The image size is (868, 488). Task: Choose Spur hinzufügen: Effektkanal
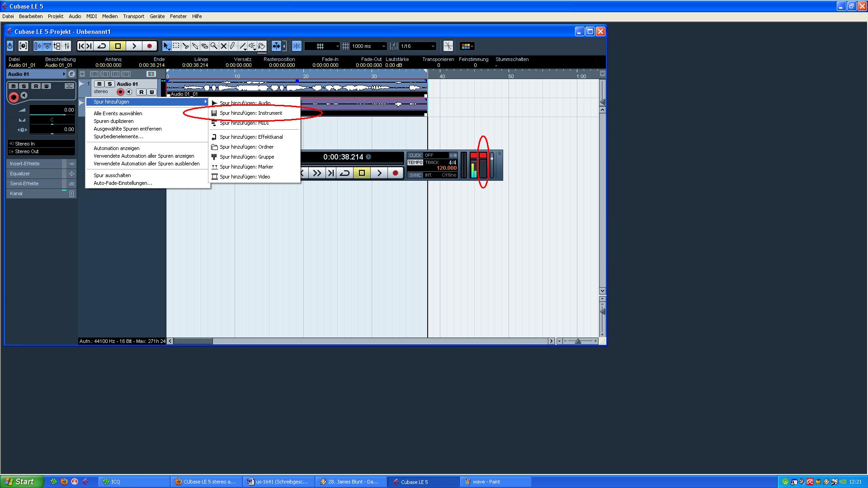point(255,137)
